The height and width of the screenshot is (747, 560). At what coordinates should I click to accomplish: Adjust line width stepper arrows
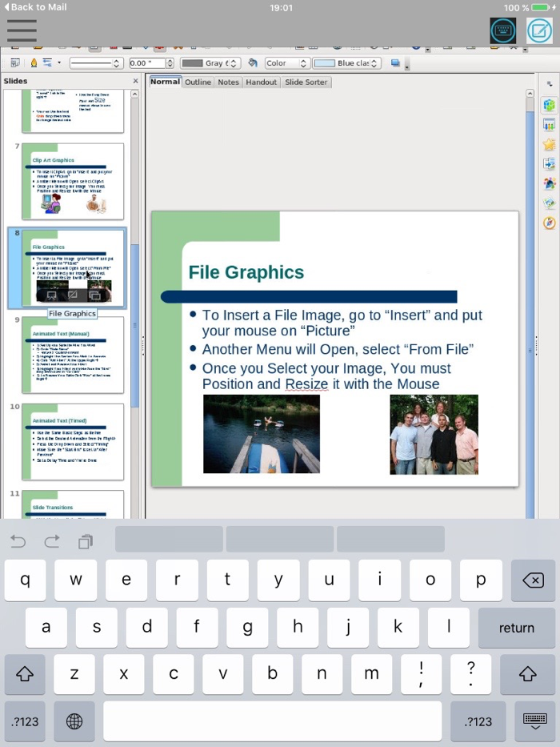tap(170, 63)
